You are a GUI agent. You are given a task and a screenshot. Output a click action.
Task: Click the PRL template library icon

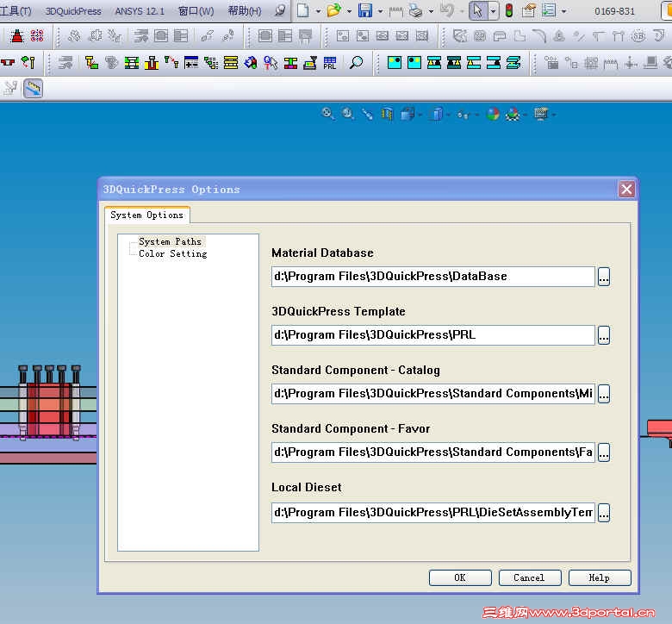point(330,63)
